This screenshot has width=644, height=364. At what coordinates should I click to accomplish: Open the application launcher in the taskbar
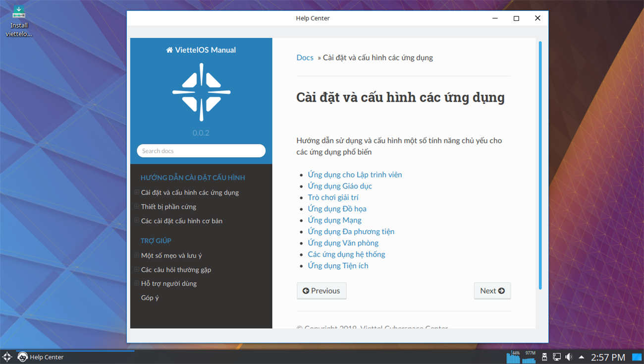tap(7, 357)
